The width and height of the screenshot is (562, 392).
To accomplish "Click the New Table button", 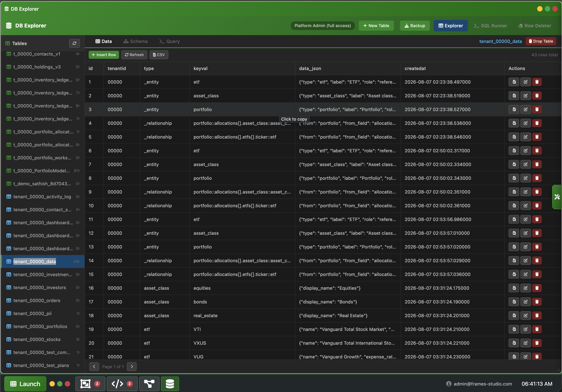I will (376, 26).
